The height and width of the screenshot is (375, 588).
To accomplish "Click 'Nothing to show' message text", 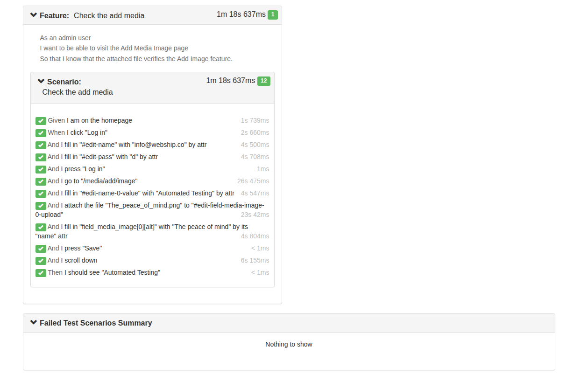I will tap(289, 344).
